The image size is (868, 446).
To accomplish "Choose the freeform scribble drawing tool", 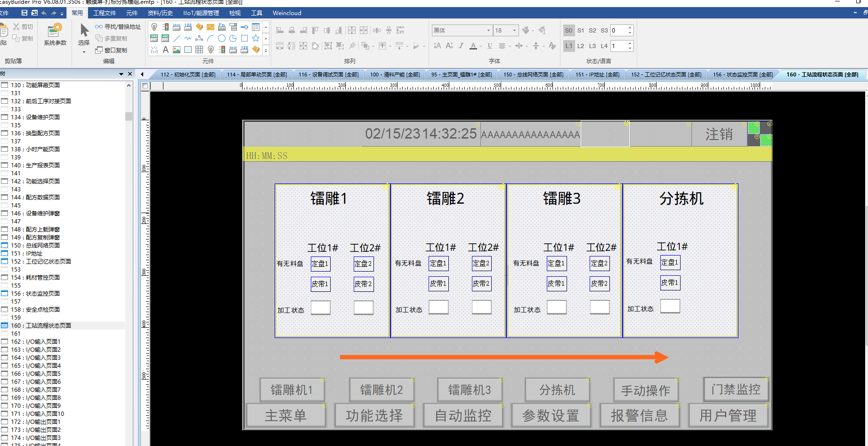I will coord(188,38).
